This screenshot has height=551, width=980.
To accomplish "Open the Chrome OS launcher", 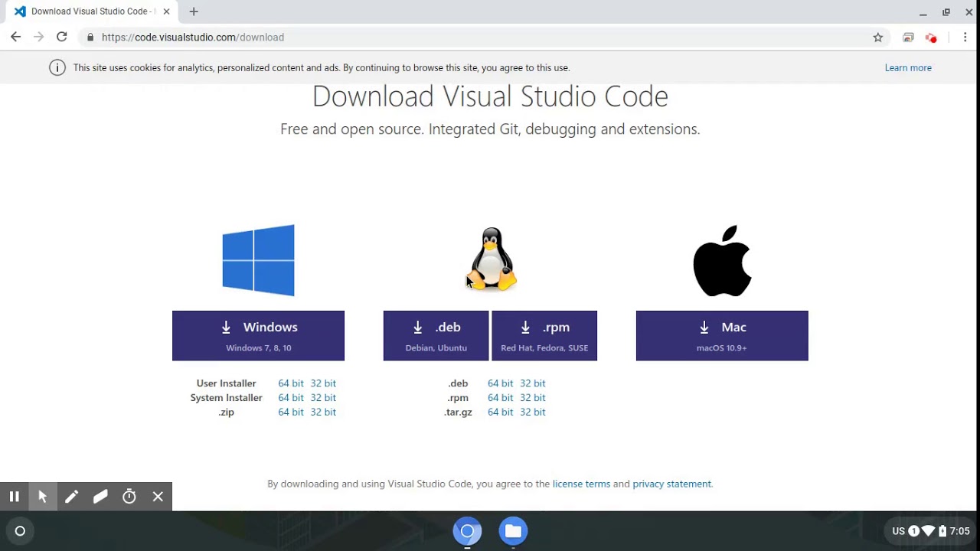I will coord(21,531).
